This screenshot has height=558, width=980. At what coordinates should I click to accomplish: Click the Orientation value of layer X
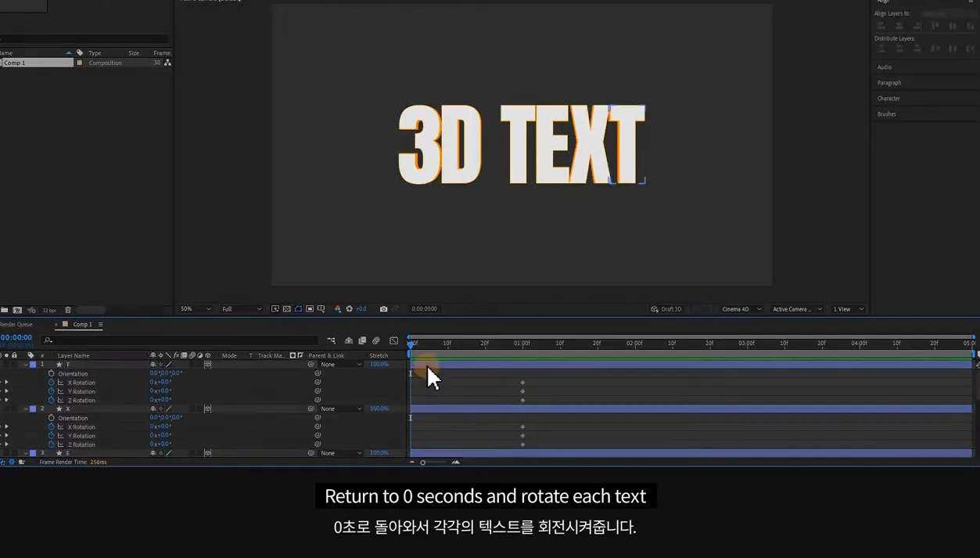[x=166, y=418]
